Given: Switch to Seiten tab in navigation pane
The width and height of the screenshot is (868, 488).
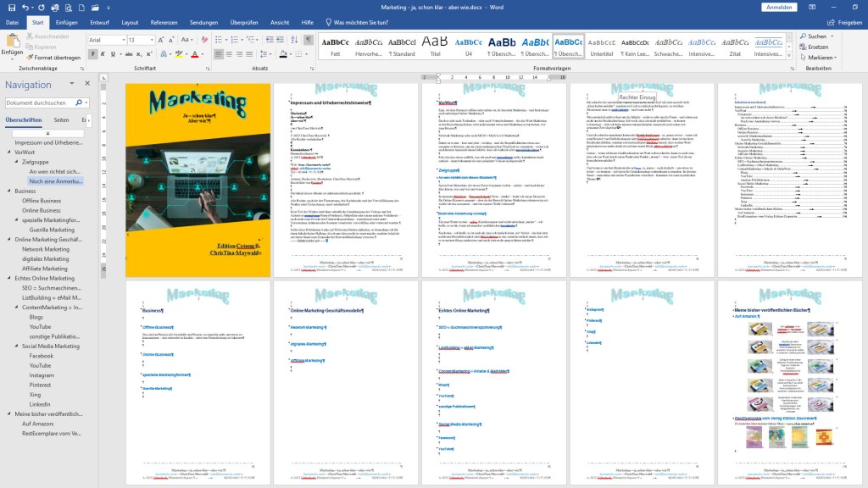Looking at the screenshot, I should [61, 120].
